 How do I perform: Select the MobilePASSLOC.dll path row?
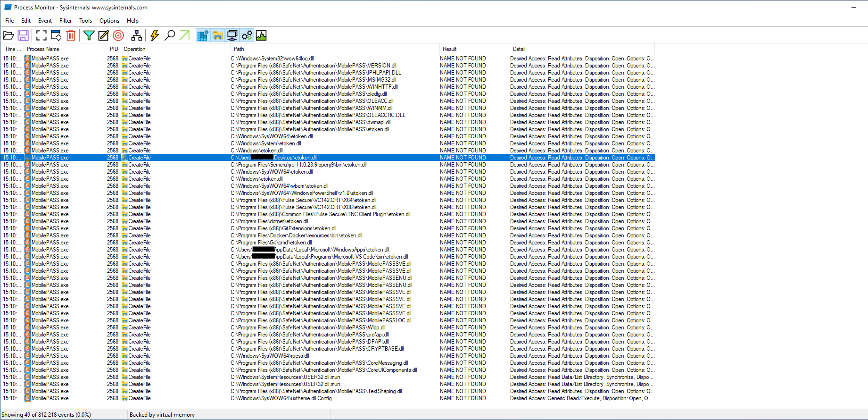click(x=328, y=320)
